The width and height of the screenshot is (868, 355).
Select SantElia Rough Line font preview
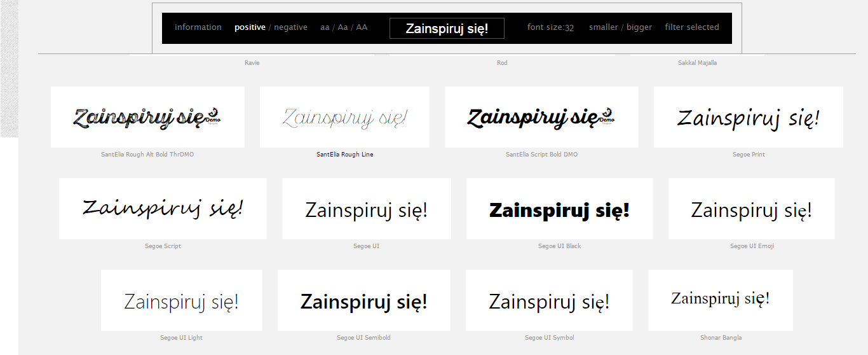click(x=344, y=117)
